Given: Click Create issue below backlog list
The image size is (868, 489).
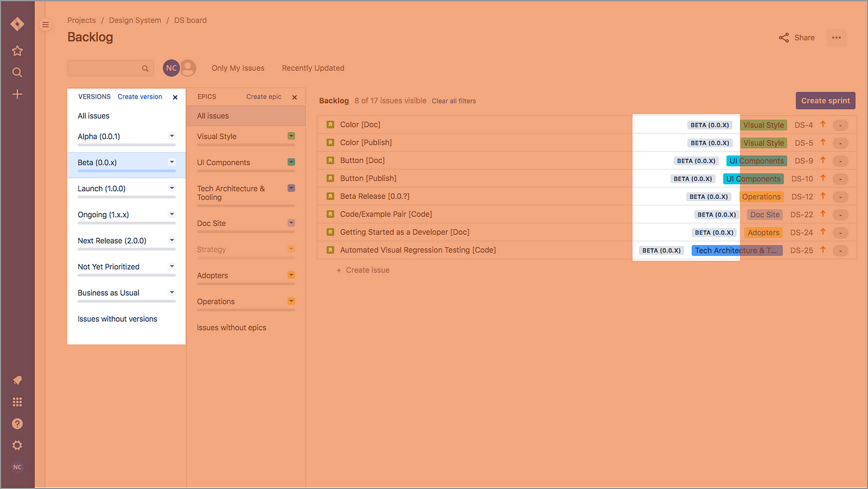Looking at the screenshot, I should point(363,270).
